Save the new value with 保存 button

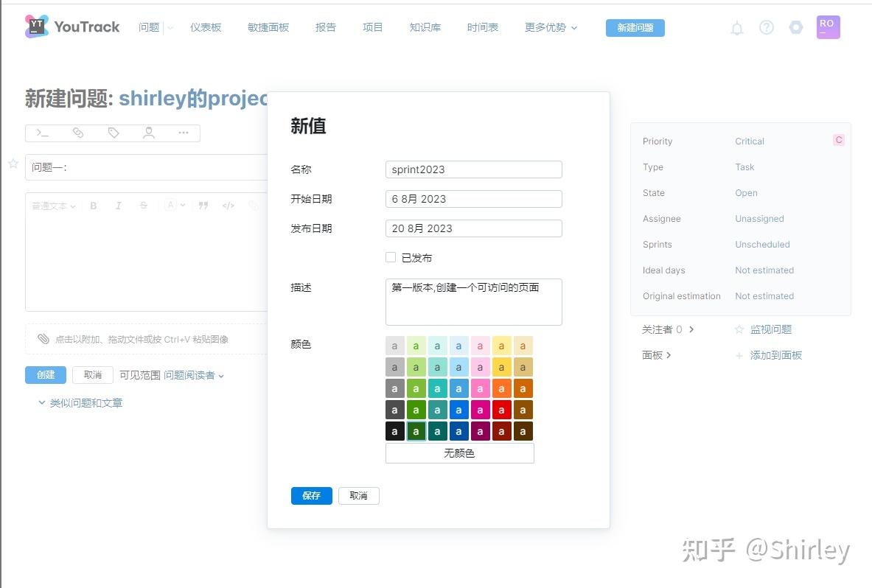[x=311, y=495]
